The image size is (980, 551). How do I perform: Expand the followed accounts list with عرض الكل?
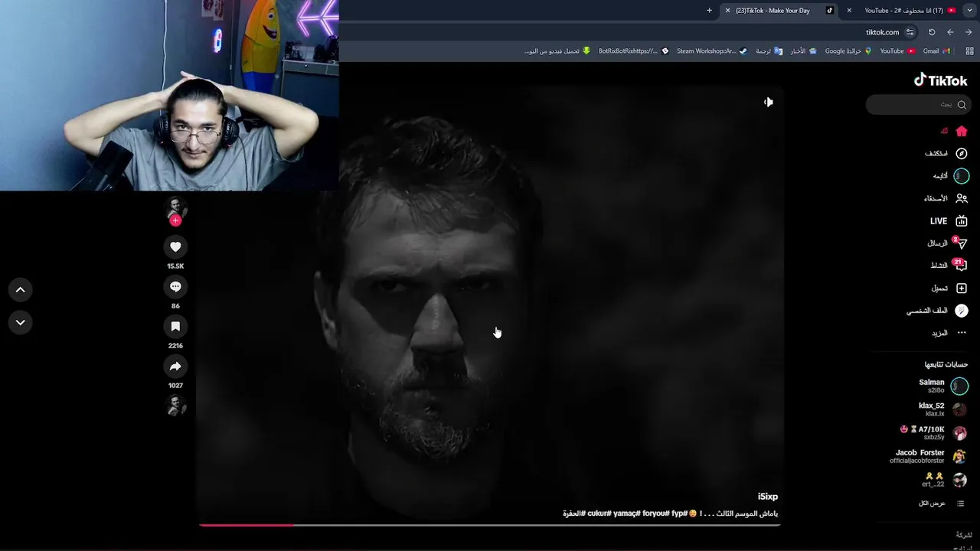coord(942,504)
